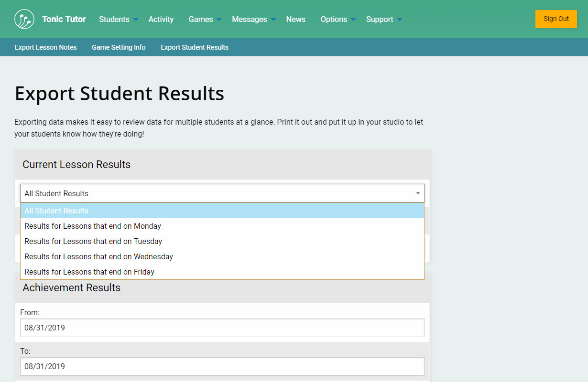This screenshot has height=382, width=588.
Task: Focus the To date input field
Action: 222,366
